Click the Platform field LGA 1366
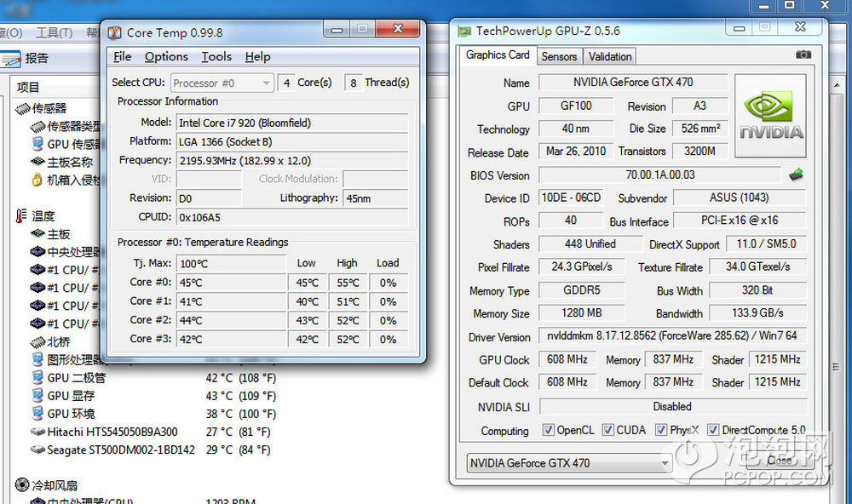This screenshot has height=504, width=852. [x=292, y=142]
